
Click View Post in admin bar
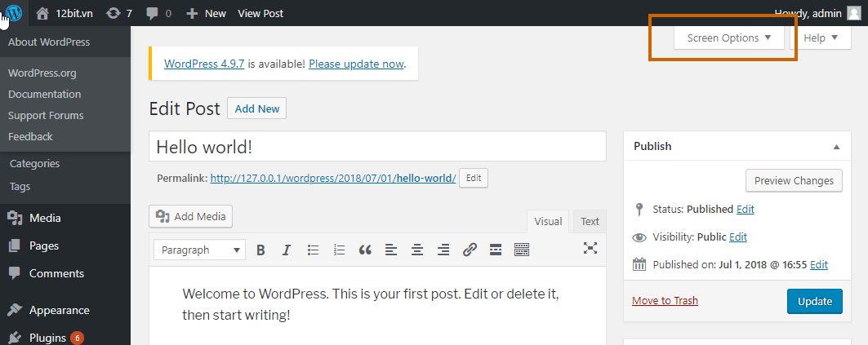260,13
